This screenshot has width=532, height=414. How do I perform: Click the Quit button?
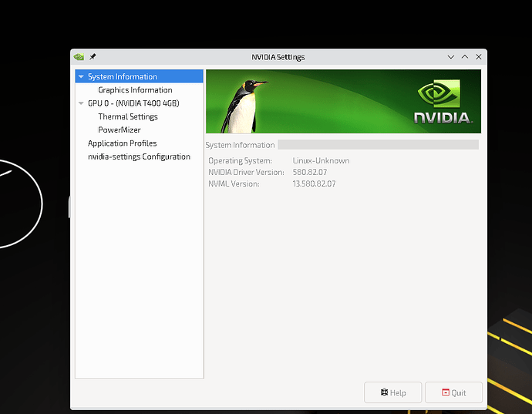pos(453,392)
